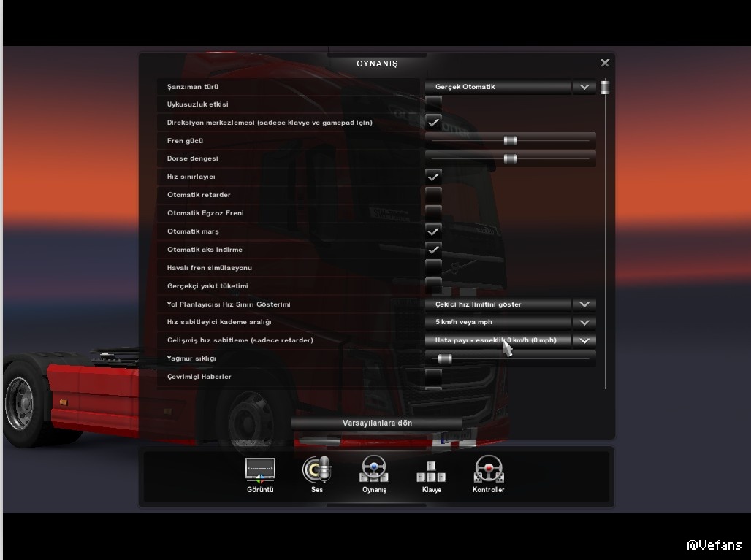Open the Ses audio settings icon

coord(317,475)
